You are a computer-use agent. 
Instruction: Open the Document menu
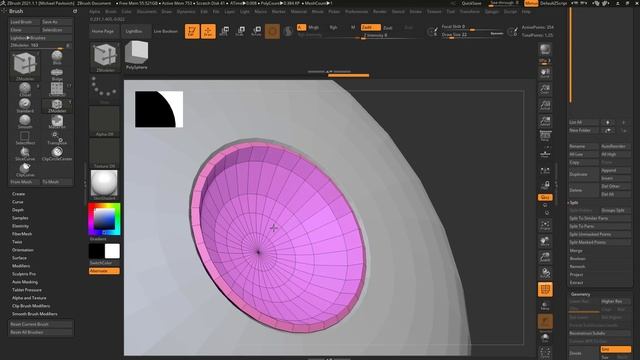(x=147, y=12)
